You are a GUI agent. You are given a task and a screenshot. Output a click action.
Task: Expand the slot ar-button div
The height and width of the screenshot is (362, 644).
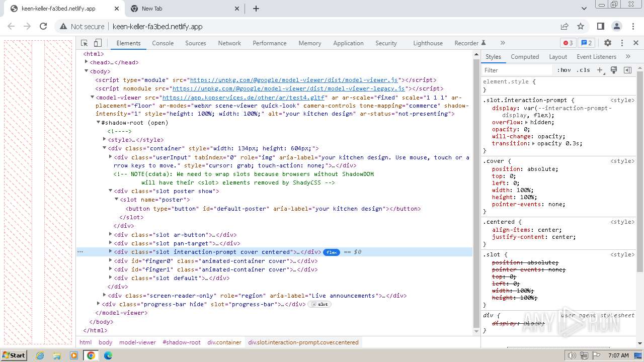[x=111, y=234]
